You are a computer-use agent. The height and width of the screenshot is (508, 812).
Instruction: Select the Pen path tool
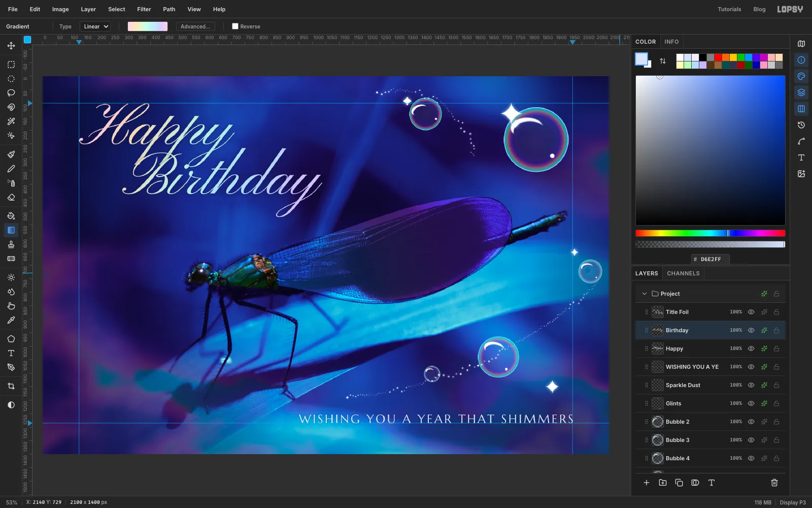pyautogui.click(x=11, y=367)
